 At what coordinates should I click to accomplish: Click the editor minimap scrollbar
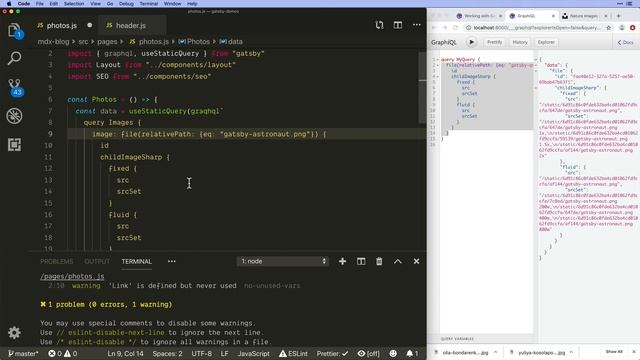(x=422, y=87)
